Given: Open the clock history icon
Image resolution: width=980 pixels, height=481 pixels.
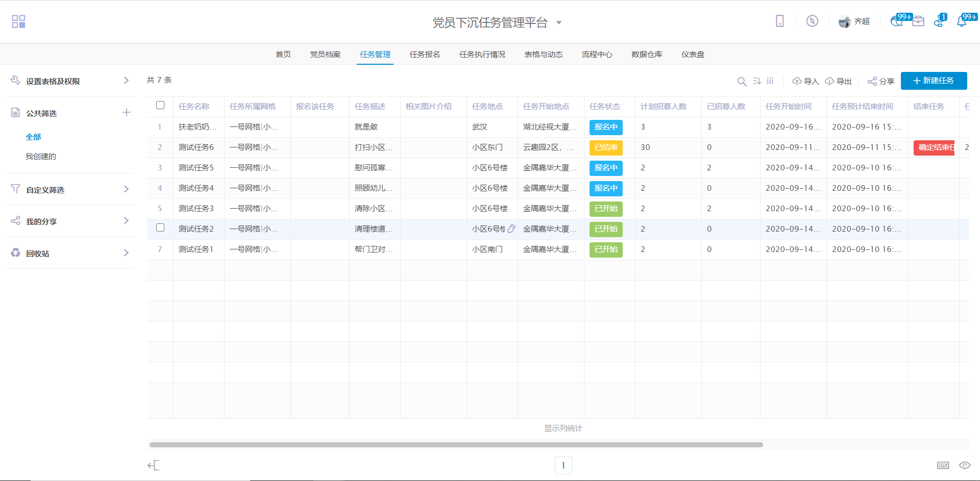Looking at the screenshot, I should (812, 21).
